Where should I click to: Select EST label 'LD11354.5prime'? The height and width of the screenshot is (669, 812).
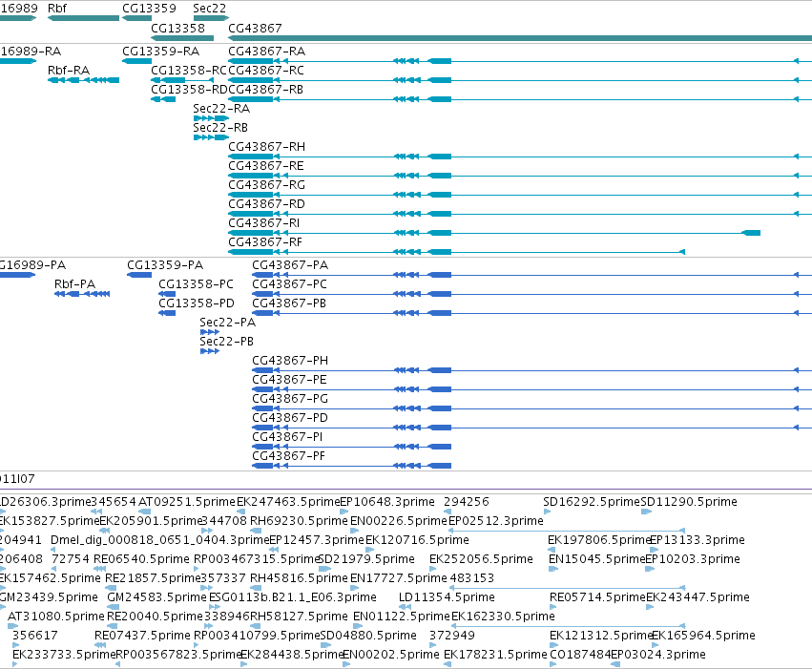(x=447, y=597)
